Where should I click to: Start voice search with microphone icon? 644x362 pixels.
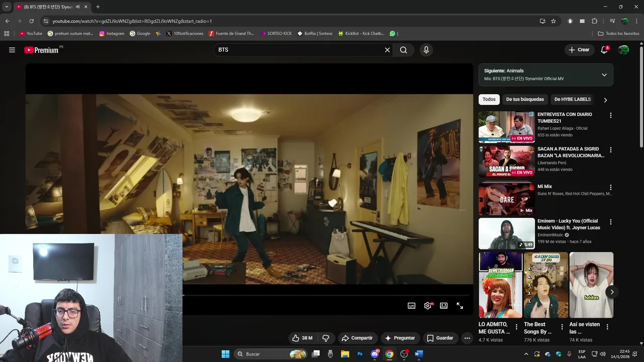(x=426, y=50)
